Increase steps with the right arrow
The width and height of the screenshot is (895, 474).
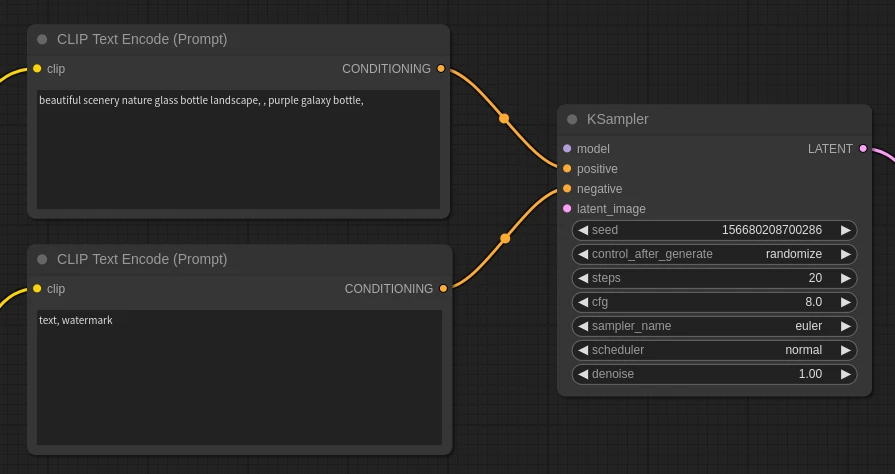[x=846, y=278]
